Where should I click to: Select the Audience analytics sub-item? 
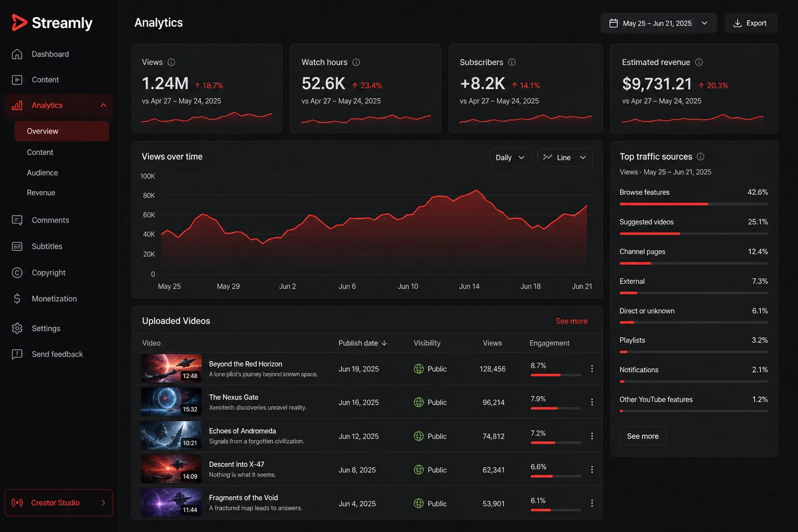[43, 172]
